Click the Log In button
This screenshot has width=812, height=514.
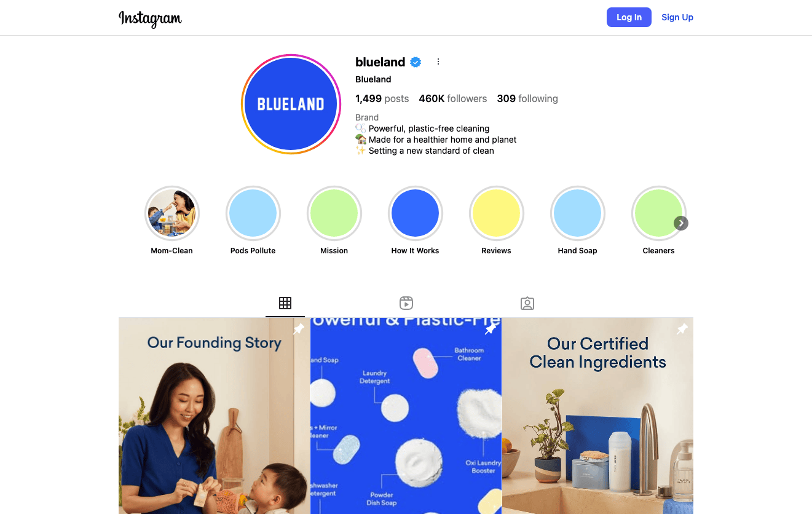tap(629, 17)
